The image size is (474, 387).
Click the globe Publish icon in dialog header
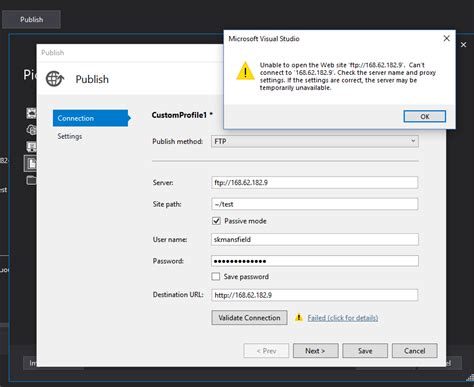click(x=55, y=79)
